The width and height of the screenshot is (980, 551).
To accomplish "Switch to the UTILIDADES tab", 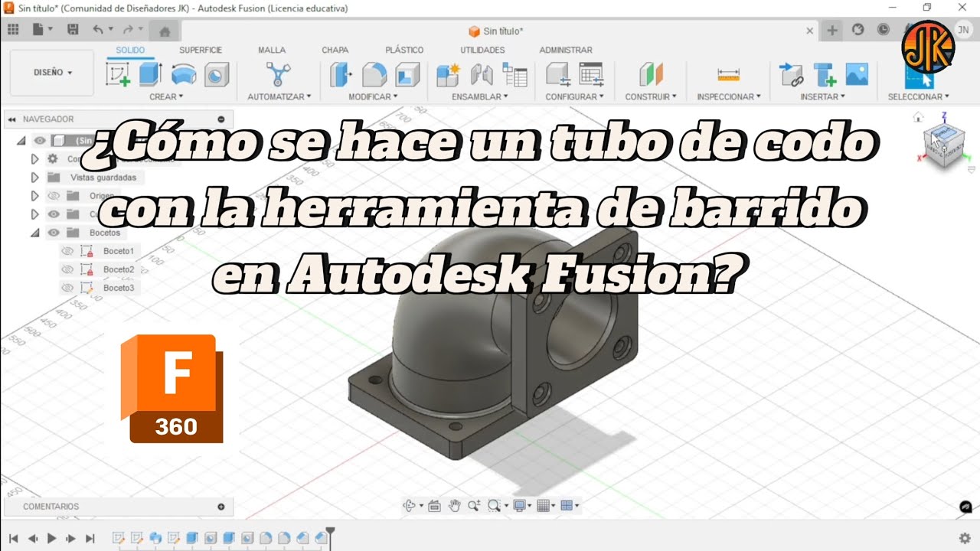I will click(482, 50).
